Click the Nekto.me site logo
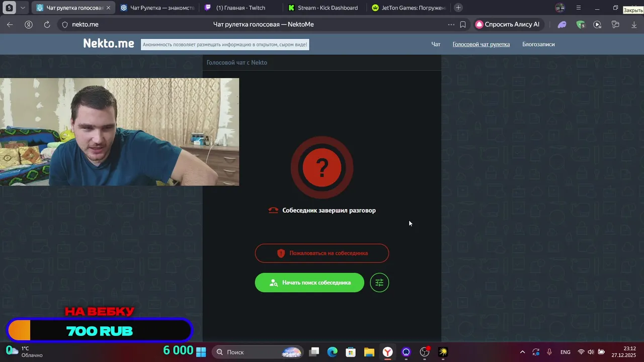Image resolution: width=644 pixels, height=362 pixels. click(x=109, y=44)
